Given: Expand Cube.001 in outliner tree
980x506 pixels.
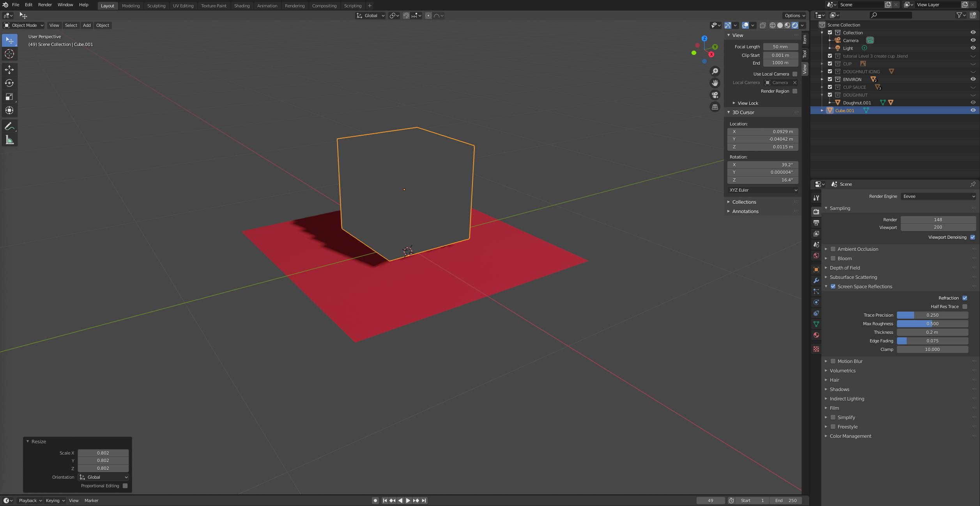Looking at the screenshot, I should (822, 111).
